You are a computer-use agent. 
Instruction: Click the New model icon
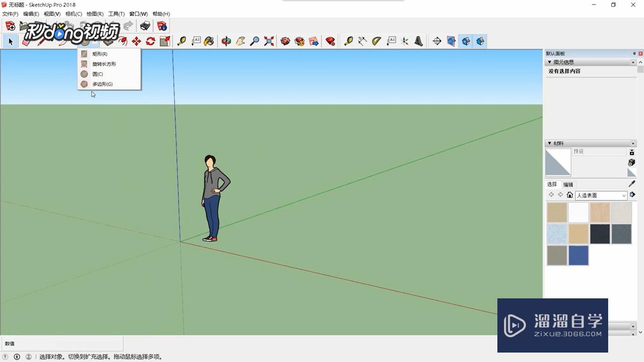coord(10,26)
